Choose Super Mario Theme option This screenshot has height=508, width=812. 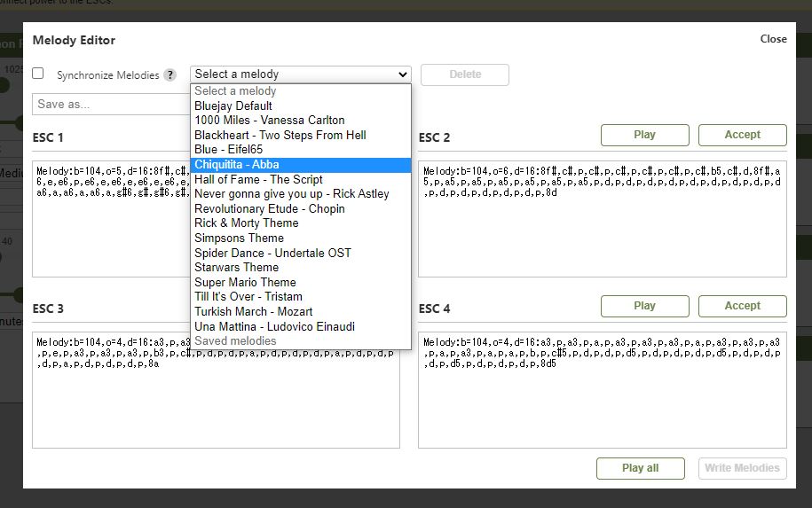pos(301,283)
